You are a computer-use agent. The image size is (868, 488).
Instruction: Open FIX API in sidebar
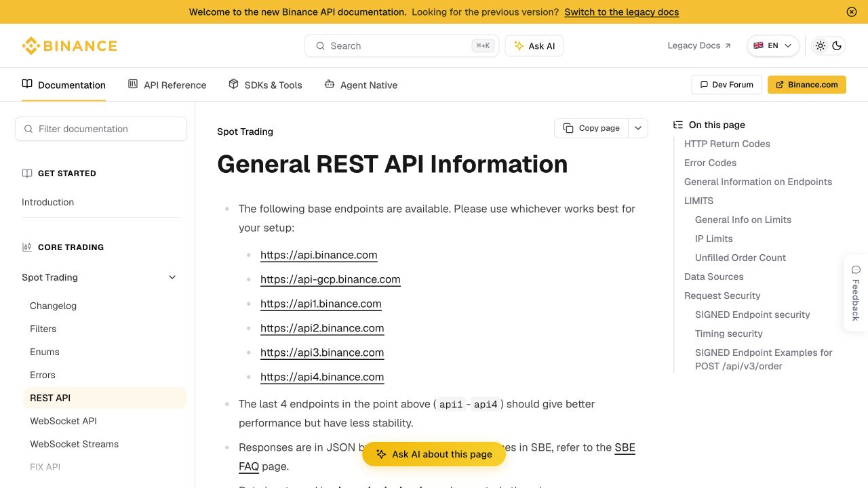(x=45, y=467)
